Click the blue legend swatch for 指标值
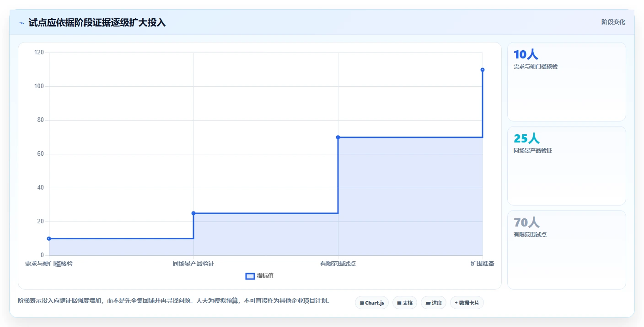This screenshot has height=327, width=644. click(x=250, y=276)
